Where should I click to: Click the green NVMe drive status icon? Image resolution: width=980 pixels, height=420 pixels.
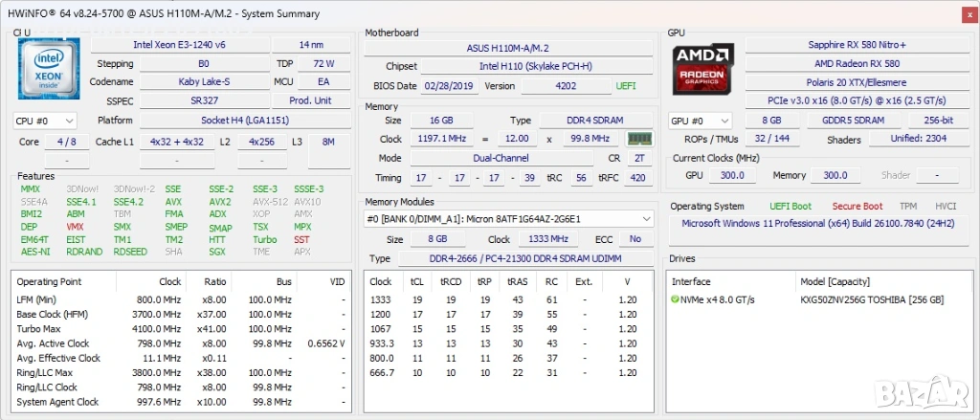(x=676, y=299)
